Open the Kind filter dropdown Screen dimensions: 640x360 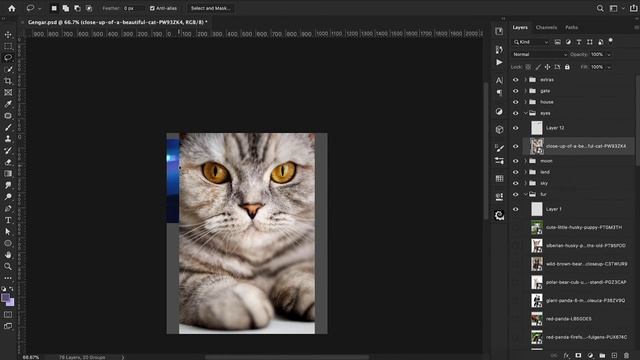pyautogui.click(x=531, y=42)
